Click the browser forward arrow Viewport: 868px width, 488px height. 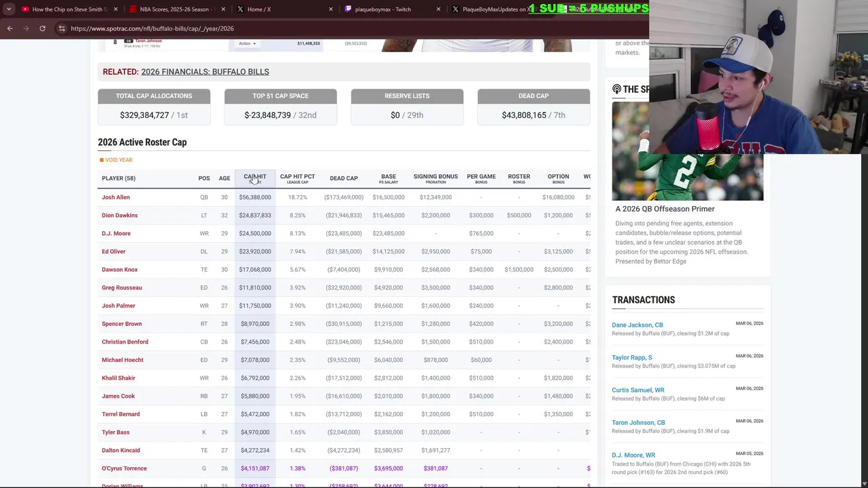[26, 28]
